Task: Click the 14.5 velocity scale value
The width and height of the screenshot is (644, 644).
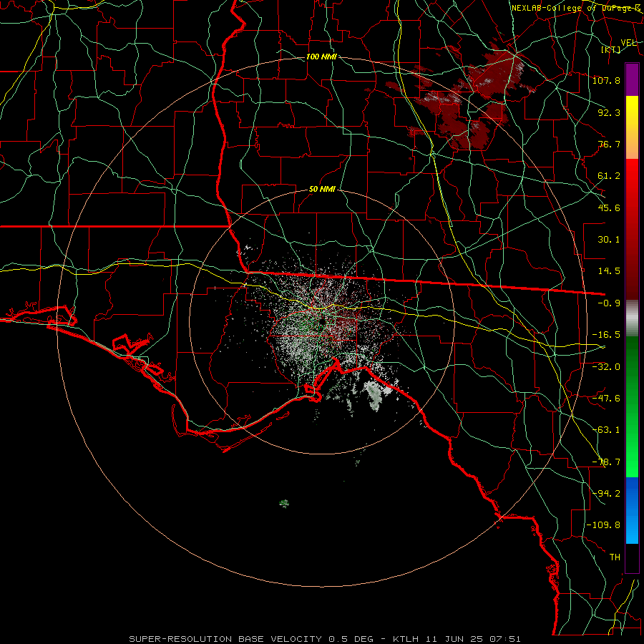Action: [609, 271]
